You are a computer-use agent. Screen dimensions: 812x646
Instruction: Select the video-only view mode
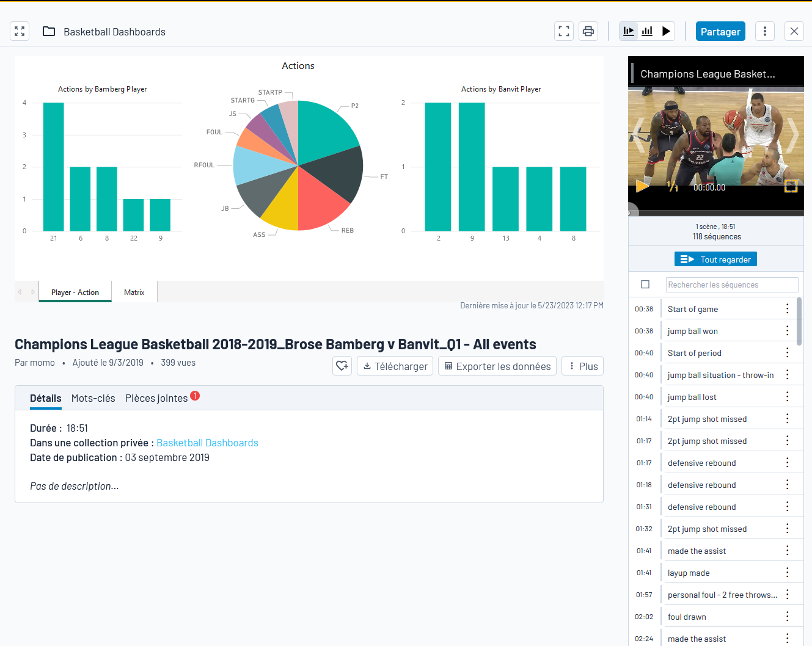coord(666,31)
